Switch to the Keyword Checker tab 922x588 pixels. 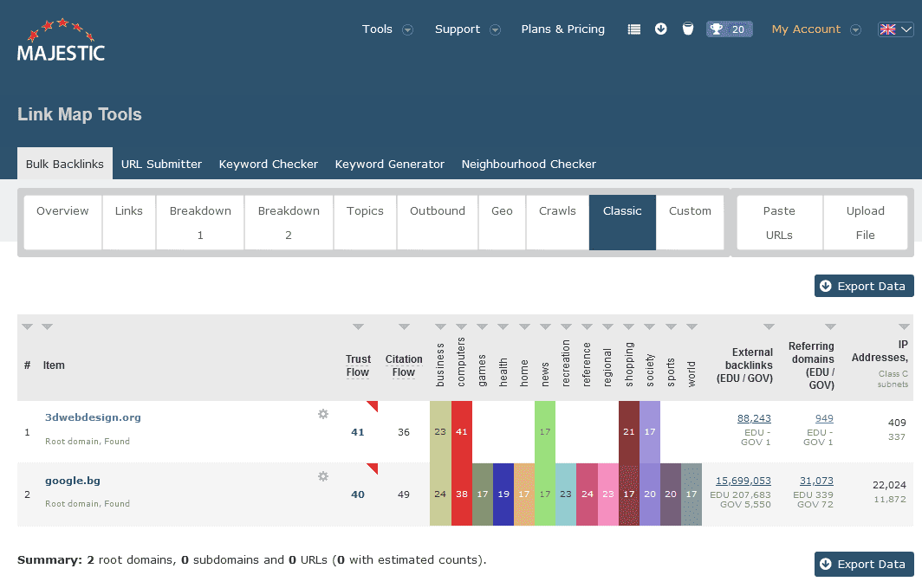[x=268, y=164]
